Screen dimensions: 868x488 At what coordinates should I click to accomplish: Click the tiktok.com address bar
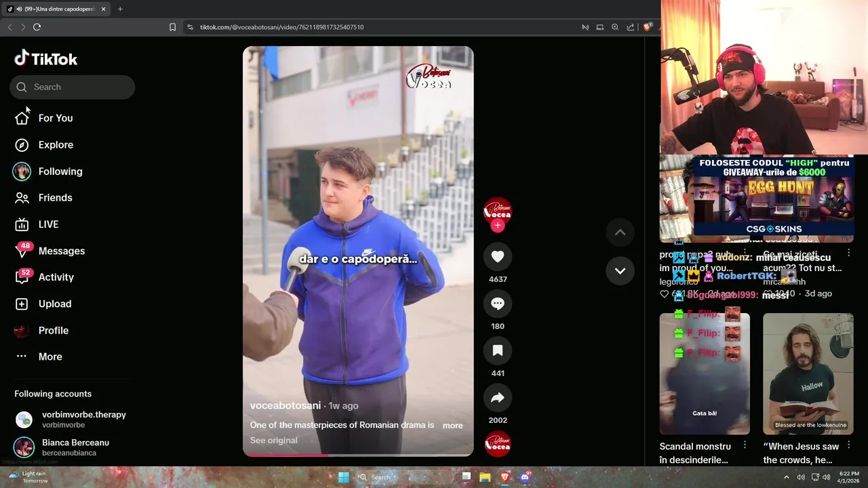[x=281, y=27]
